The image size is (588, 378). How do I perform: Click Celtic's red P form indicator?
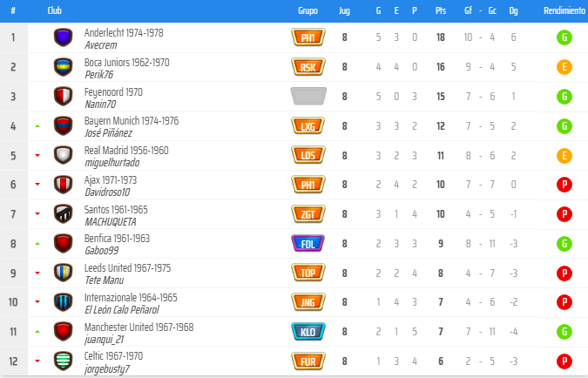coord(564,361)
